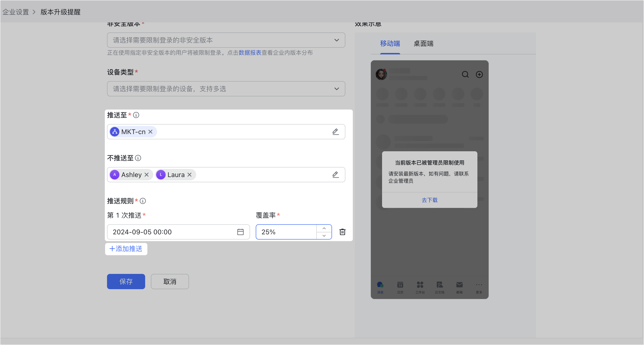Show info tooltip next to 推送规则
This screenshot has width=644, height=345.
pyautogui.click(x=143, y=201)
